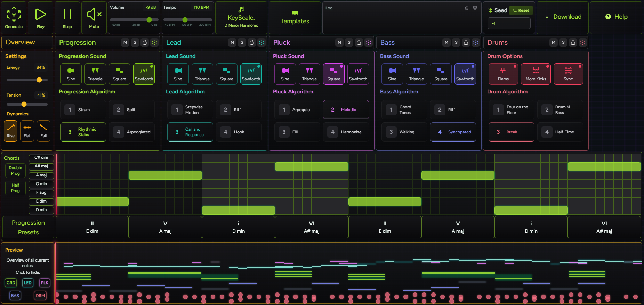
Task: Choose Arpeggiated progression algorithm
Action: click(x=132, y=132)
